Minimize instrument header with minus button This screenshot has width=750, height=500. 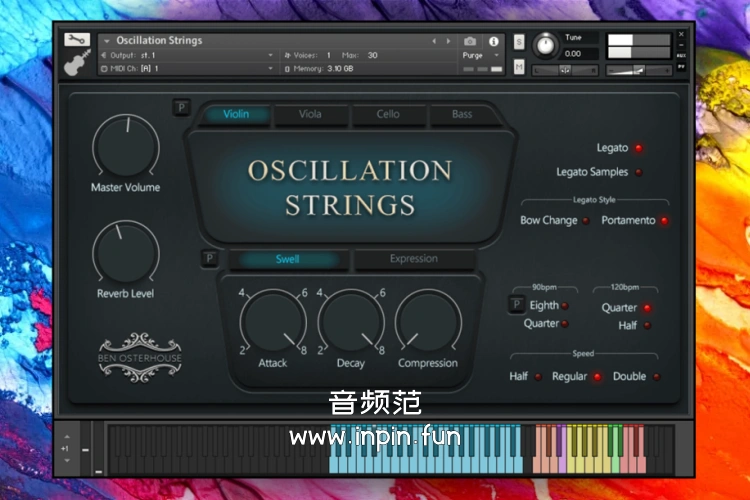click(x=682, y=45)
